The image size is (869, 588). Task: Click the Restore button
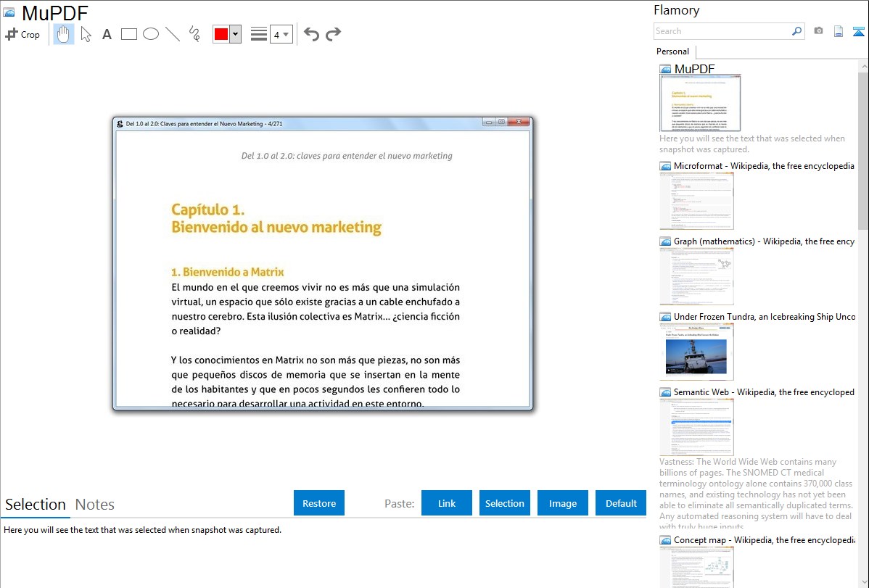point(319,503)
